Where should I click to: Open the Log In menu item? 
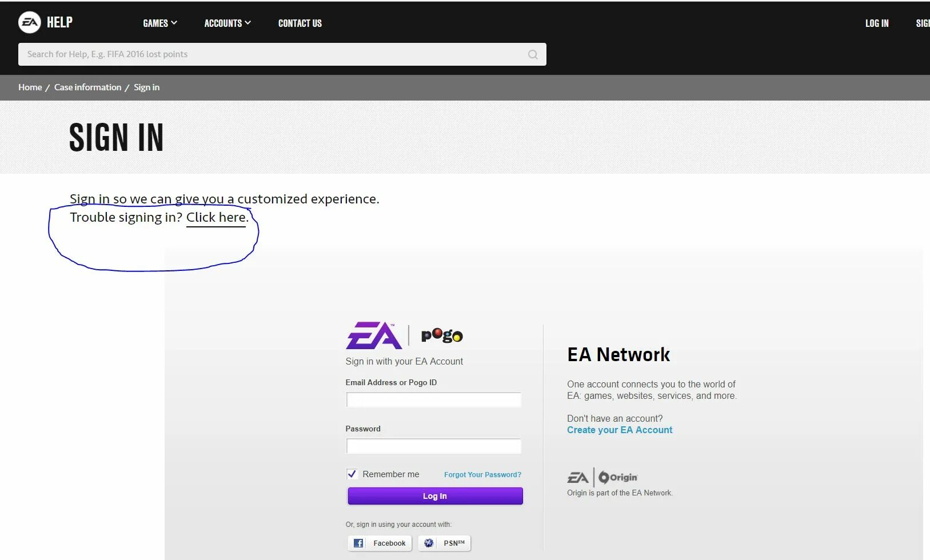point(877,23)
